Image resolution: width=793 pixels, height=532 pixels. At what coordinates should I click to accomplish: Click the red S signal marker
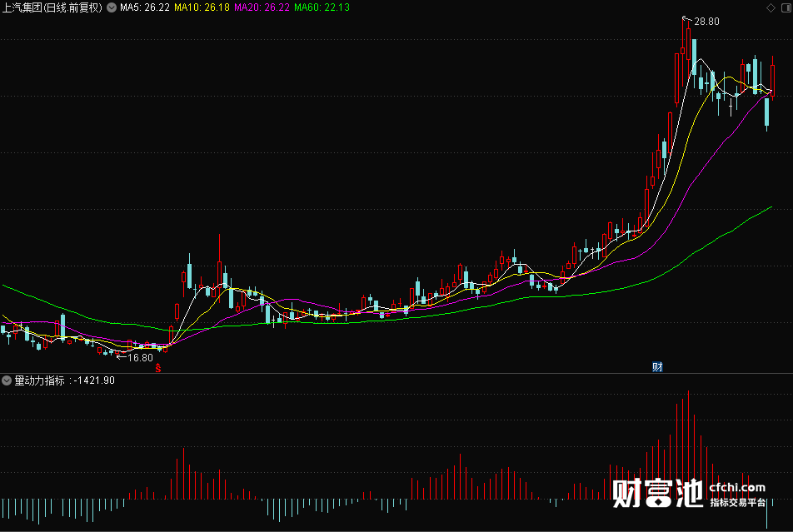point(158,368)
